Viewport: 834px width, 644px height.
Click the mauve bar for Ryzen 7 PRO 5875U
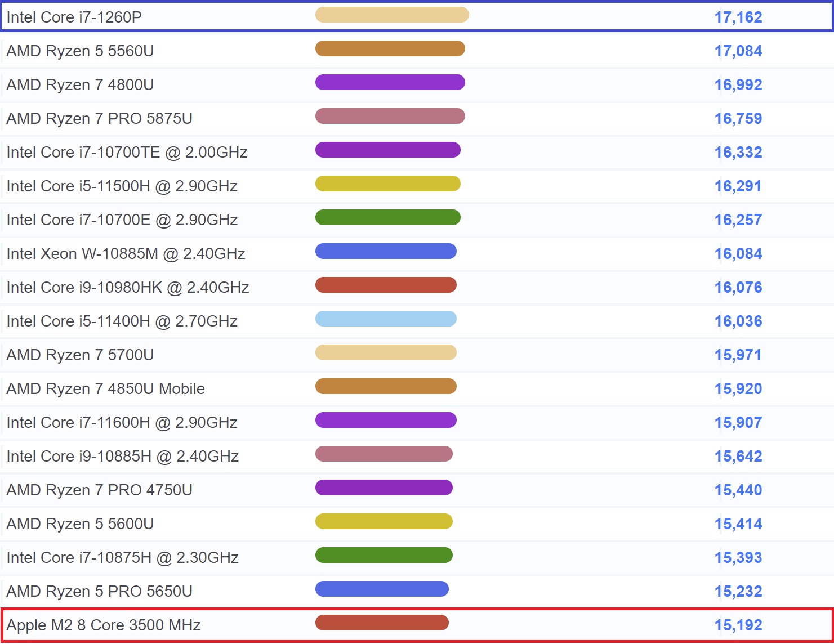coord(390,116)
